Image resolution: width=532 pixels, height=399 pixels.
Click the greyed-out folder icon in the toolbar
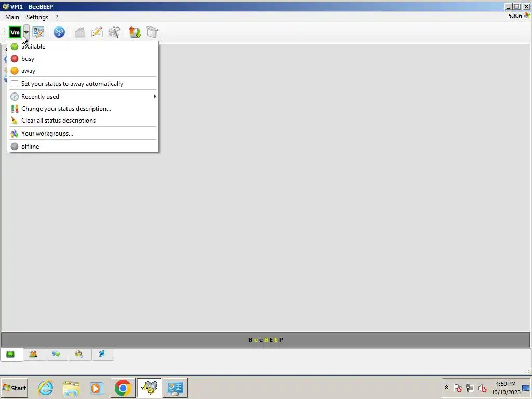tap(79, 32)
